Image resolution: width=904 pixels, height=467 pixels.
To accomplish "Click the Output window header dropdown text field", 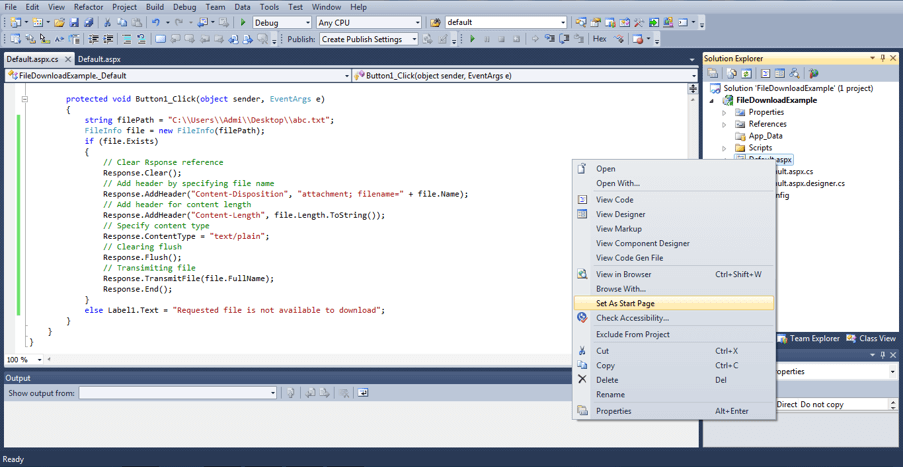I will click(178, 393).
